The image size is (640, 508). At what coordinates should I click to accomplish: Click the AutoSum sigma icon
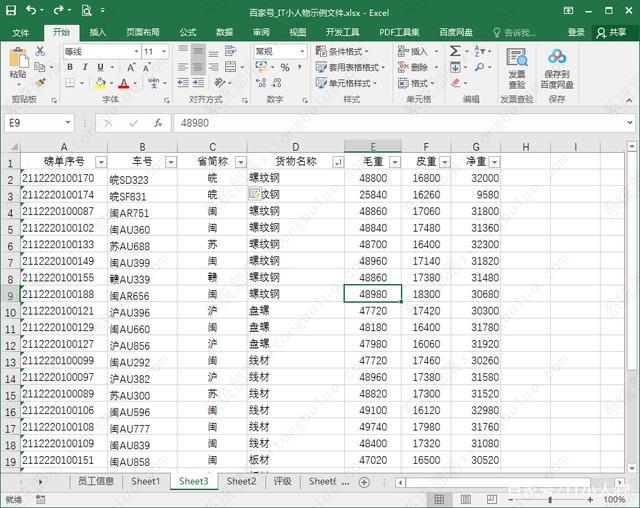pos(455,51)
